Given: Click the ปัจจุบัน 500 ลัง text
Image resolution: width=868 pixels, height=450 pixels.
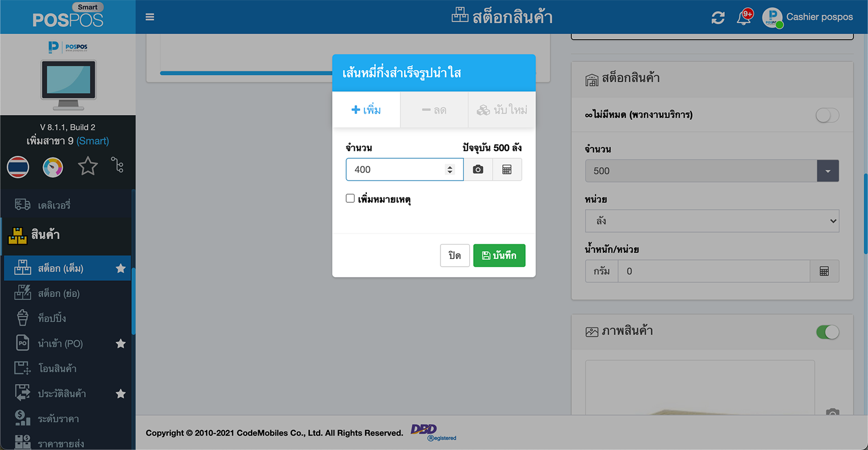Looking at the screenshot, I should coord(492,147).
